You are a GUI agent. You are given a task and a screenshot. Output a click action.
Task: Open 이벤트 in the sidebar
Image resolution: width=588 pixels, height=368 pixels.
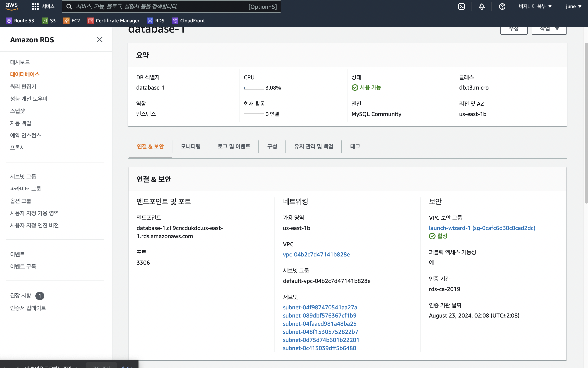[17, 254]
